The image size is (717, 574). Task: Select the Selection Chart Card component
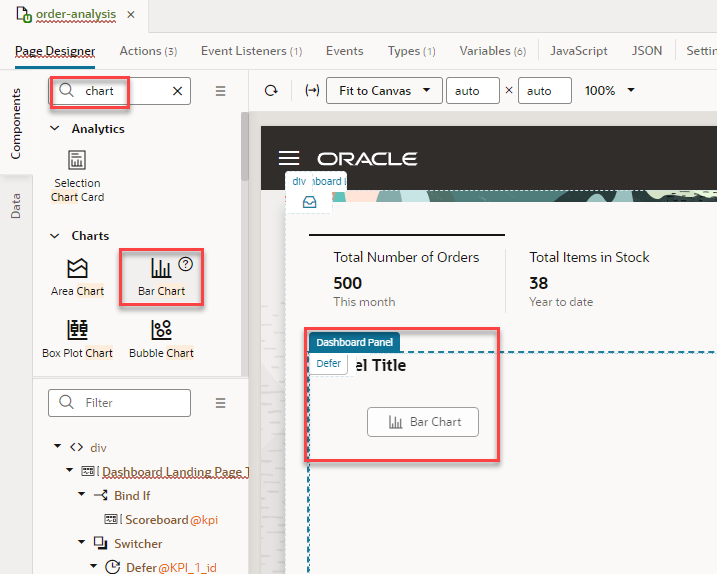click(77, 176)
